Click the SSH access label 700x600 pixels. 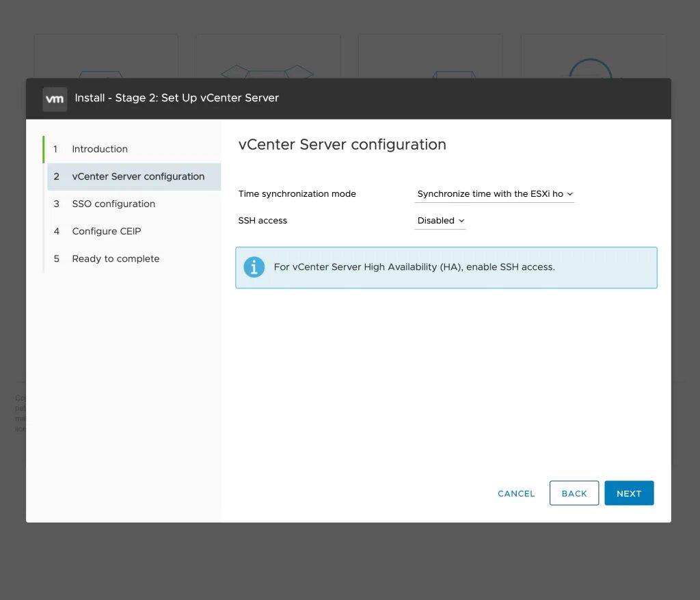click(x=262, y=220)
